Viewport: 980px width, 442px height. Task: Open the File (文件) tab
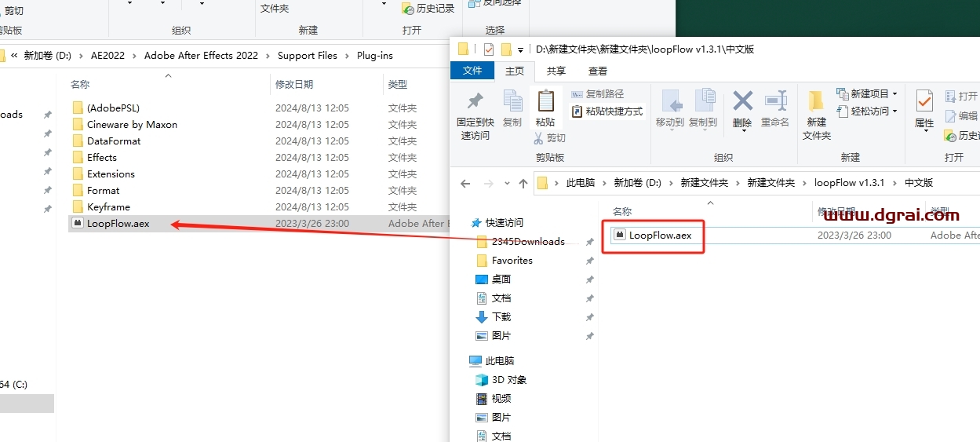coord(472,71)
